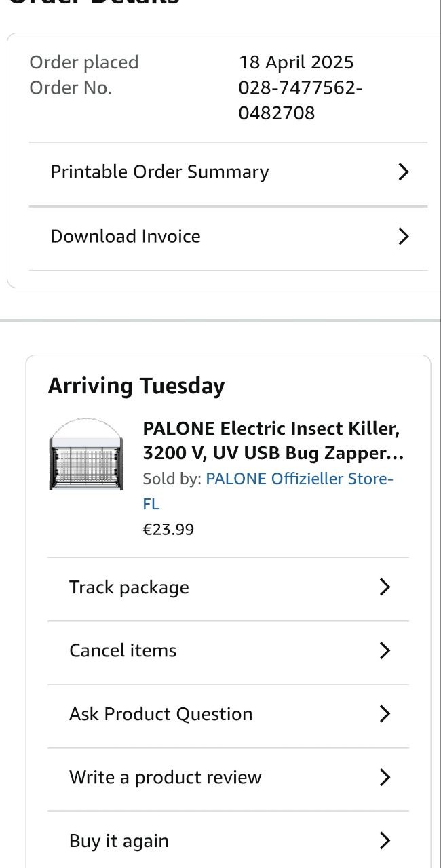
Task: Click the Arriving Tuesday heading
Action: coord(136,386)
